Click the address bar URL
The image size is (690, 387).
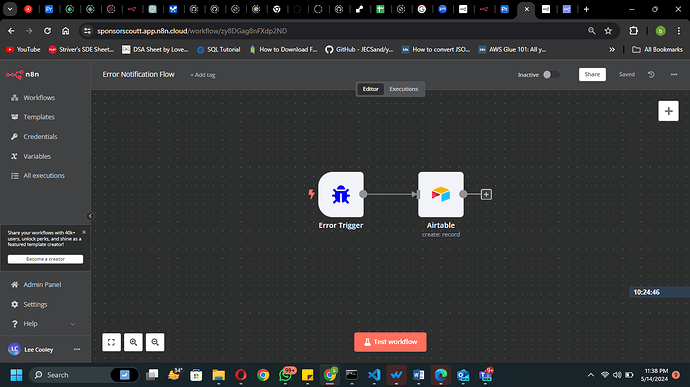192,31
